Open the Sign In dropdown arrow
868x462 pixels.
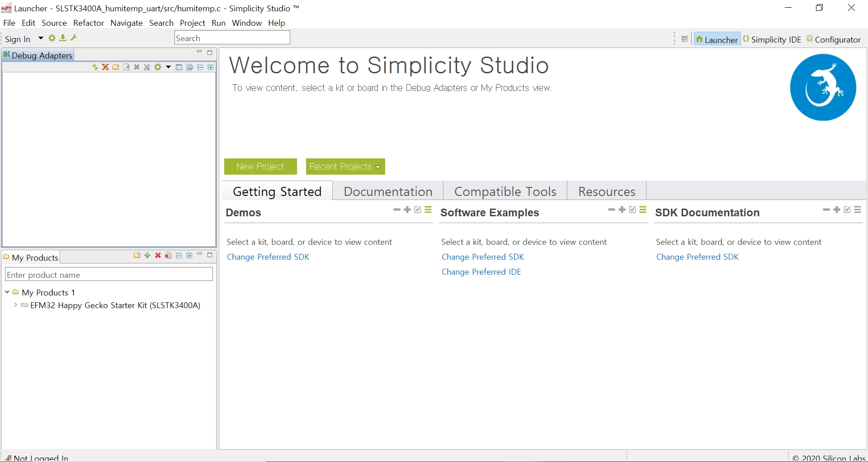(41, 38)
